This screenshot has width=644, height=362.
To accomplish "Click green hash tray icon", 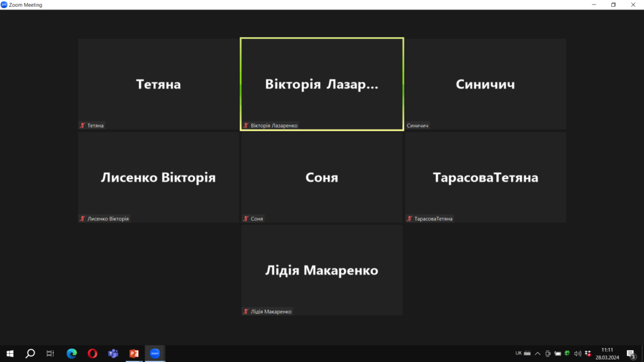I will coord(567,353).
